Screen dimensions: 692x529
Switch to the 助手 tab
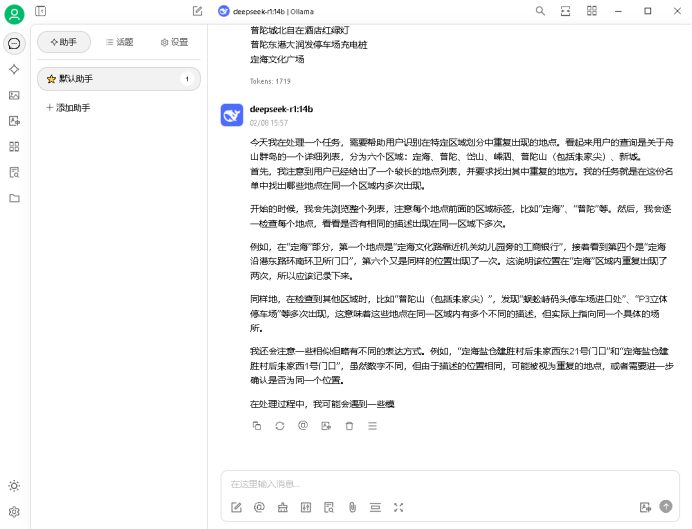(64, 42)
